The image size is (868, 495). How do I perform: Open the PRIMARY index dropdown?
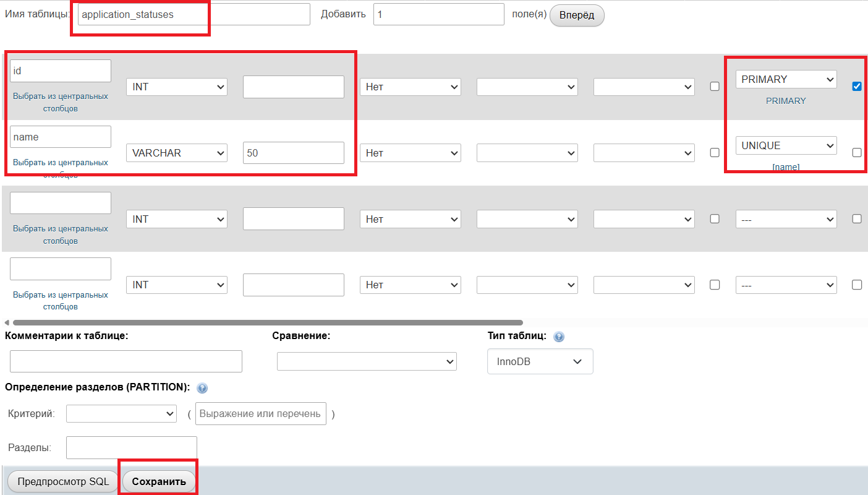click(785, 79)
